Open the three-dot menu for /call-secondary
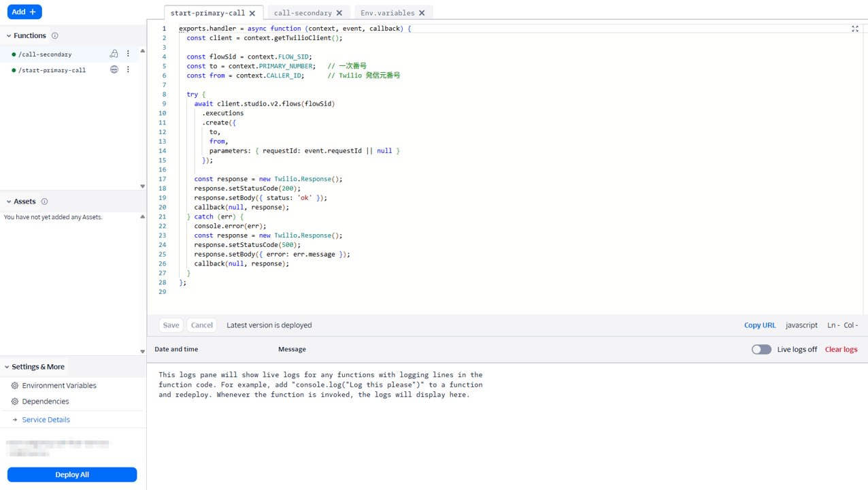 coord(128,54)
